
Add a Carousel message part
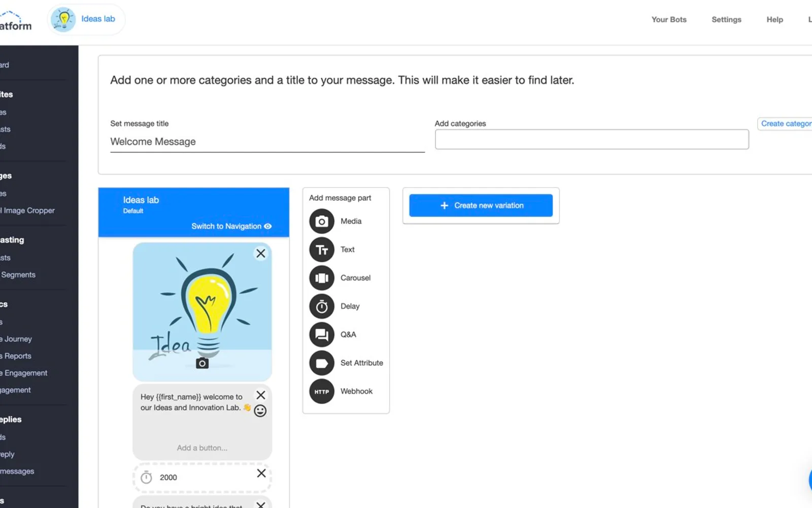[322, 278]
